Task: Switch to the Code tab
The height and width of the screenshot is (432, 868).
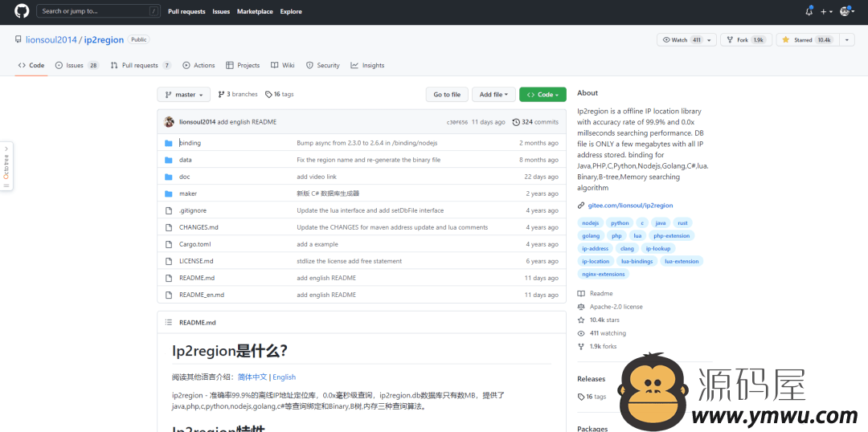Action: tap(31, 65)
